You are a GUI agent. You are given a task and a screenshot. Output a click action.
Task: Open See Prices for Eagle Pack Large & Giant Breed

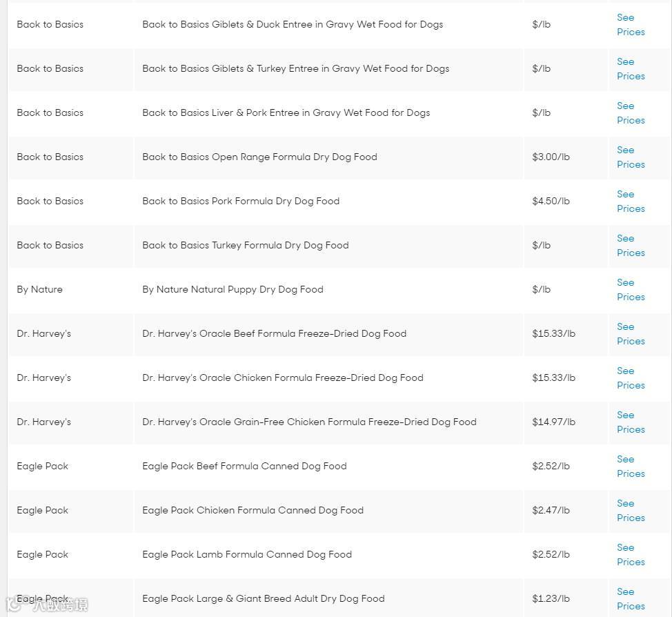pyautogui.click(x=631, y=598)
